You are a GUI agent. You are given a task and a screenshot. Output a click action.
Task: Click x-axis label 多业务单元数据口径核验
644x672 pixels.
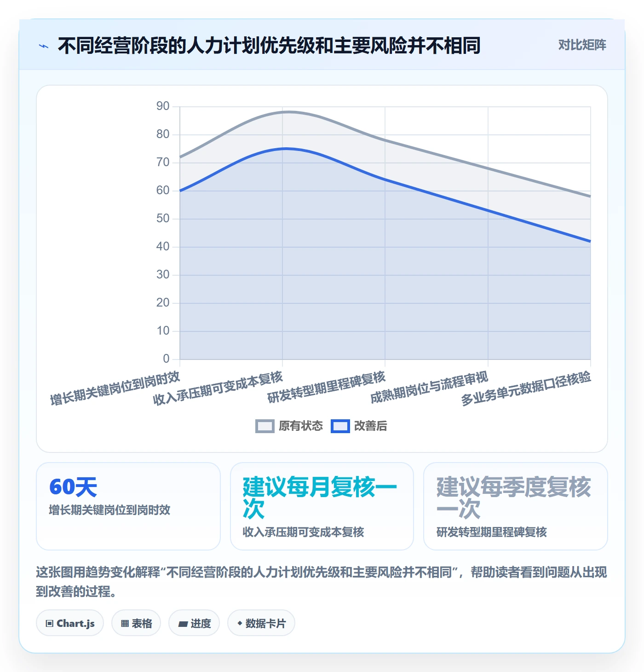[x=526, y=388]
